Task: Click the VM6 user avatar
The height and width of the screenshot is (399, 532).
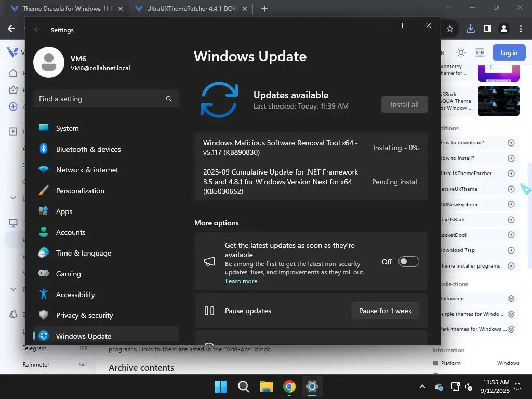Action: point(49,62)
